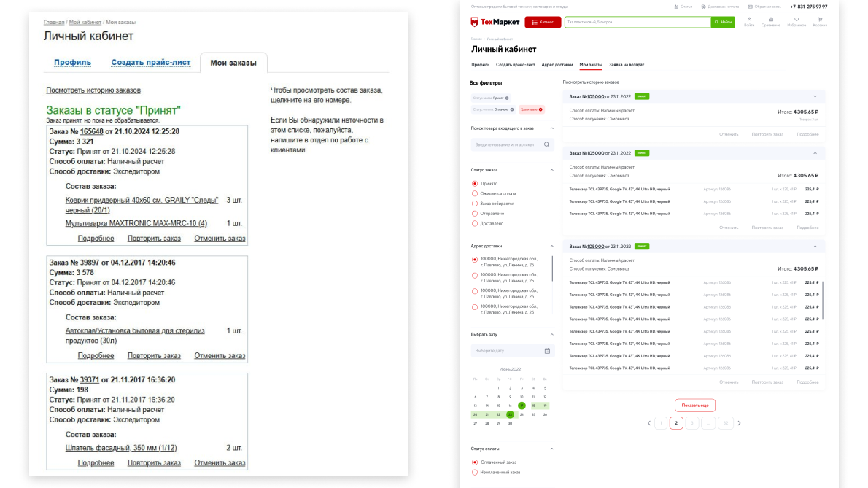Viewport: 868px width, 488px height.
Task: Collapse the Адрес доставки filter section
Action: 551,246
